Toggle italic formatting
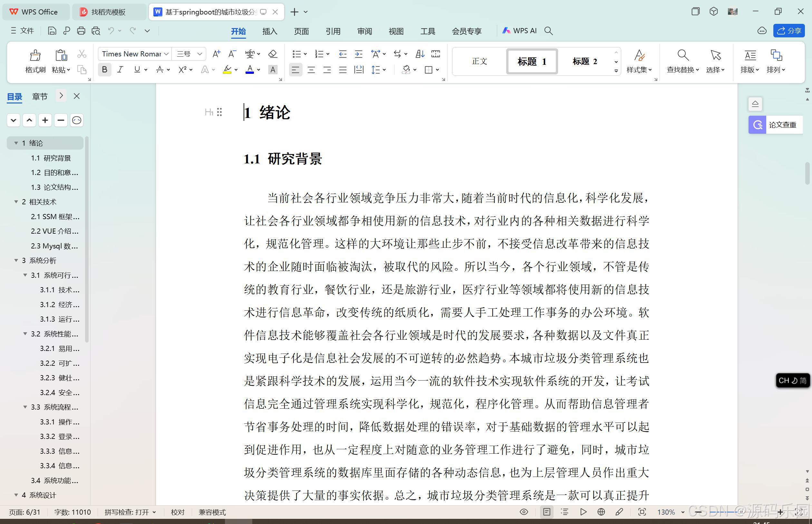This screenshot has height=524, width=812. tap(120, 70)
